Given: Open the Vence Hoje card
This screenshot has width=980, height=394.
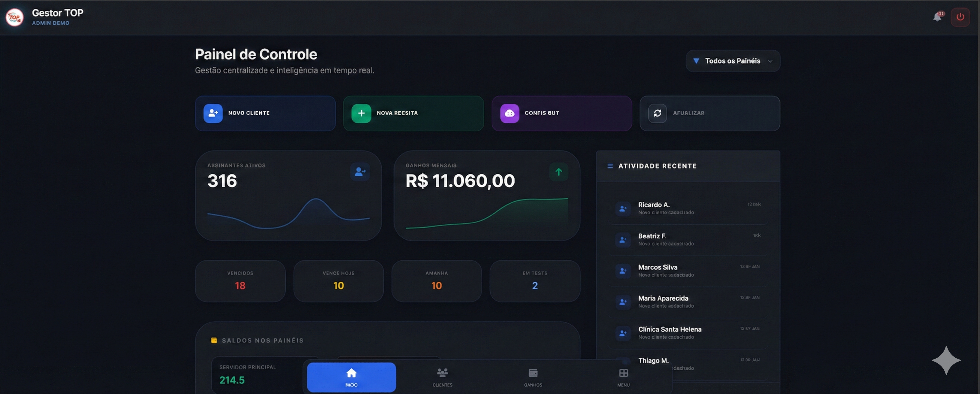Looking at the screenshot, I should point(338,281).
